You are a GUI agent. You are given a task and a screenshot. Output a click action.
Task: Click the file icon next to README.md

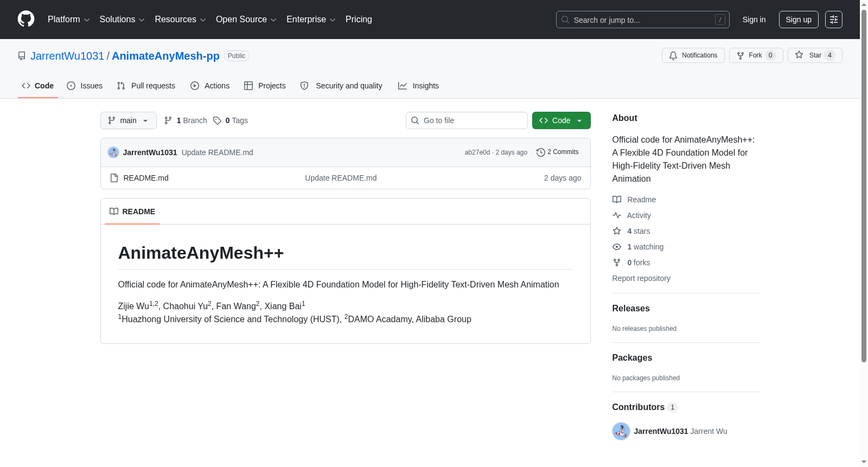[114, 178]
